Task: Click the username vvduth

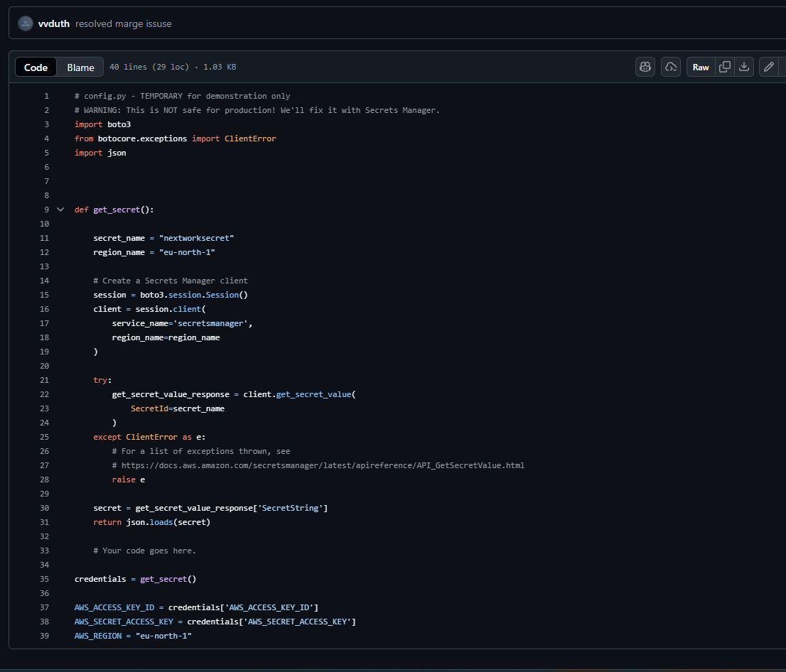Action: (55, 23)
